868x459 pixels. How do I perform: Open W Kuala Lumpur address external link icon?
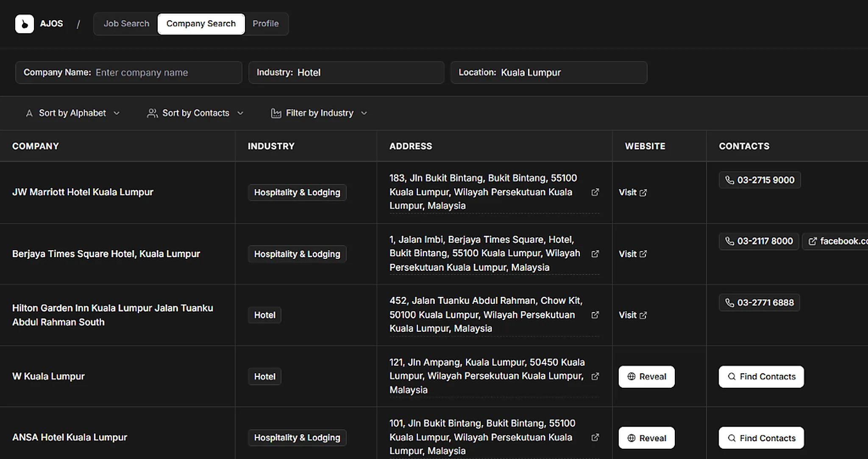click(x=595, y=376)
